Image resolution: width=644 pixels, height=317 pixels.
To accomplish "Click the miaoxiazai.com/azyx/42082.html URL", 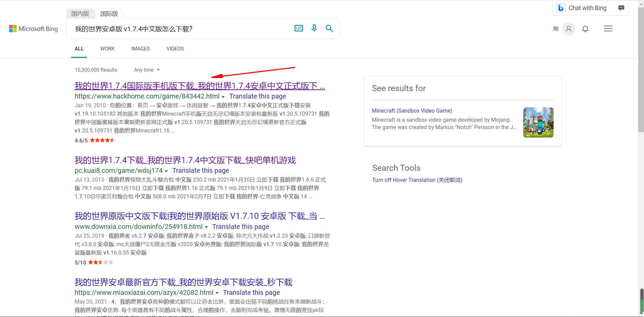I will (144, 292).
